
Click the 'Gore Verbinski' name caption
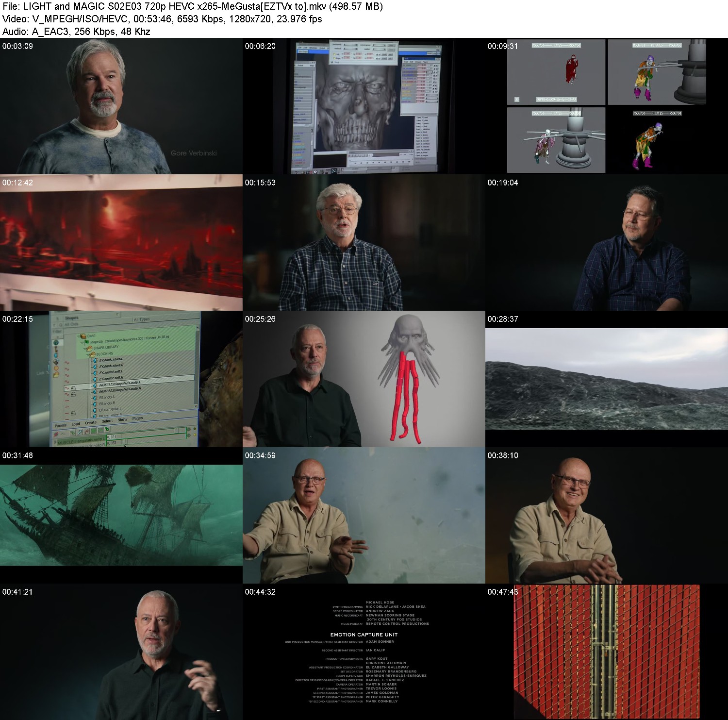pyautogui.click(x=194, y=153)
